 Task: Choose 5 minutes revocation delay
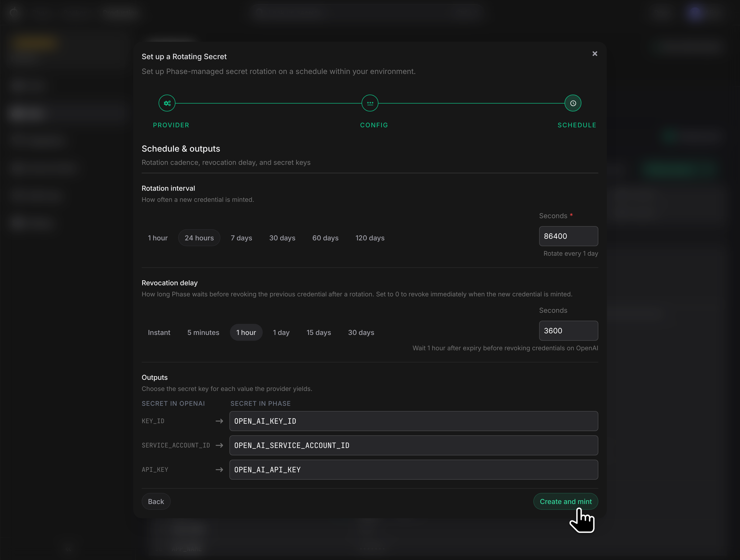point(203,332)
